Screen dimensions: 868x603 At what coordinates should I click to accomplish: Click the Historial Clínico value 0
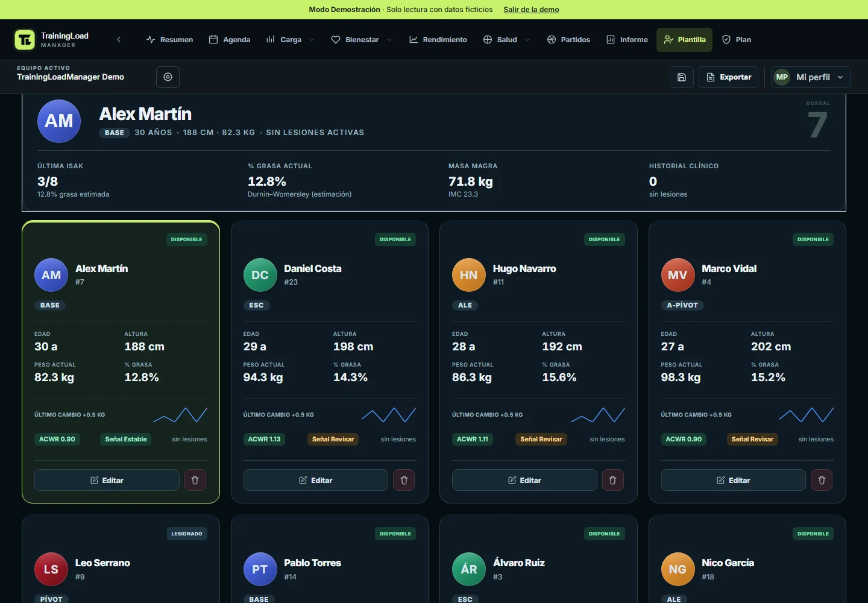(653, 182)
